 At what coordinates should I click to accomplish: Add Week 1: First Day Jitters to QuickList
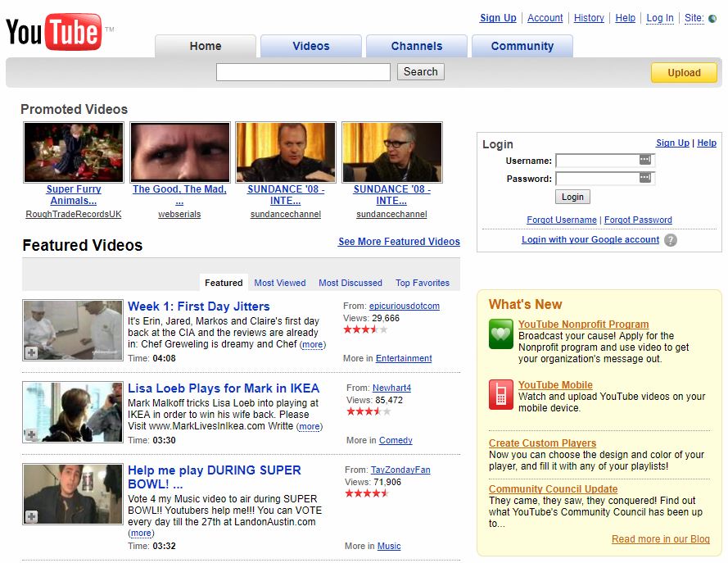[x=32, y=352]
